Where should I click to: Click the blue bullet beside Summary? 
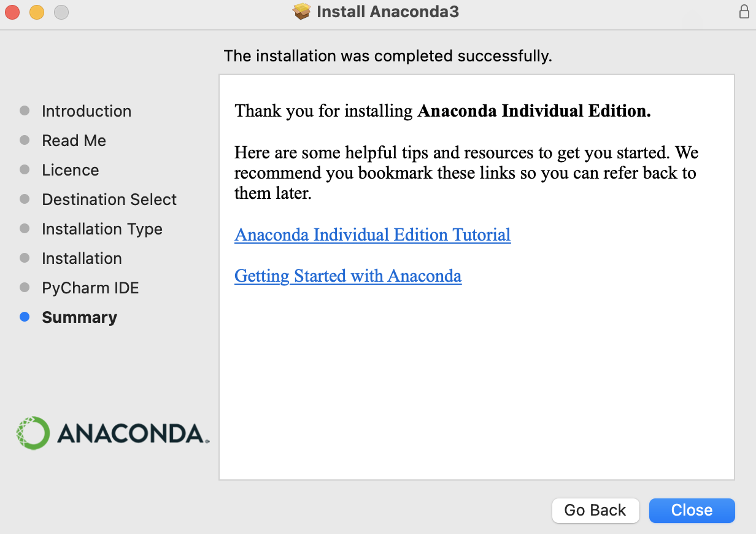(25, 317)
